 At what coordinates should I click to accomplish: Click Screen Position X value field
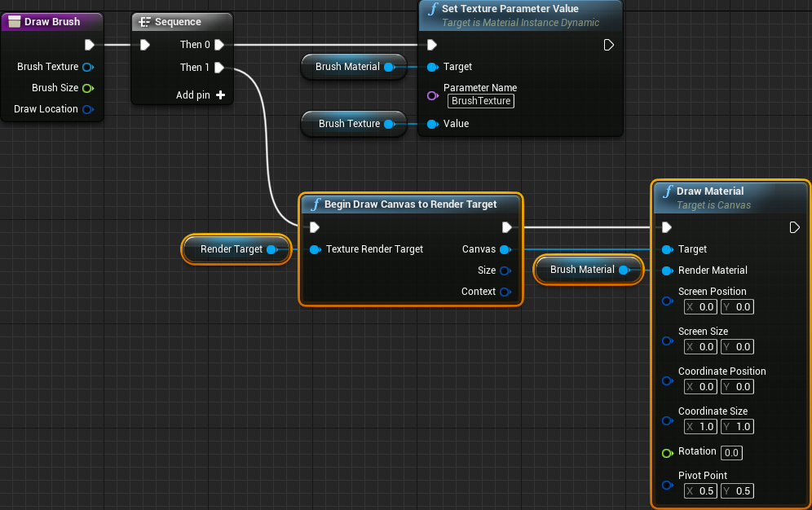pyautogui.click(x=700, y=307)
